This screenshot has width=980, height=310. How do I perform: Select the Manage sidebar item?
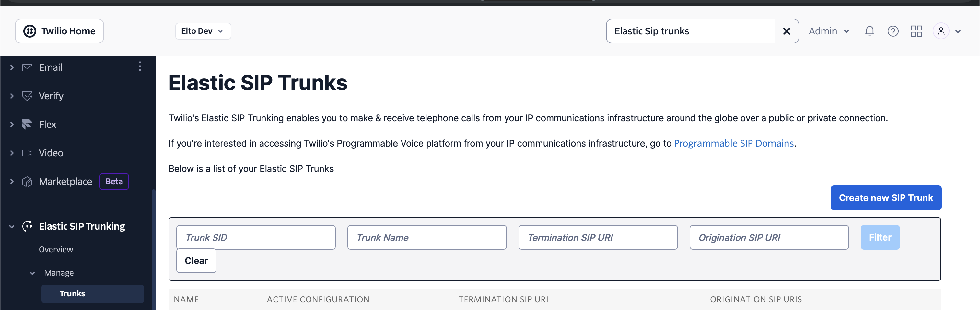coord(59,273)
